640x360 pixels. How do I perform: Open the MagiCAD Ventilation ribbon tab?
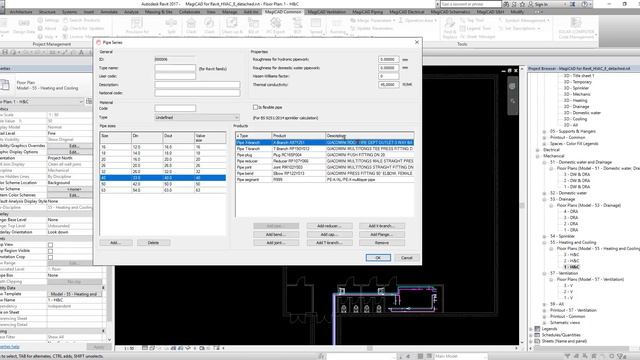pyautogui.click(x=327, y=12)
